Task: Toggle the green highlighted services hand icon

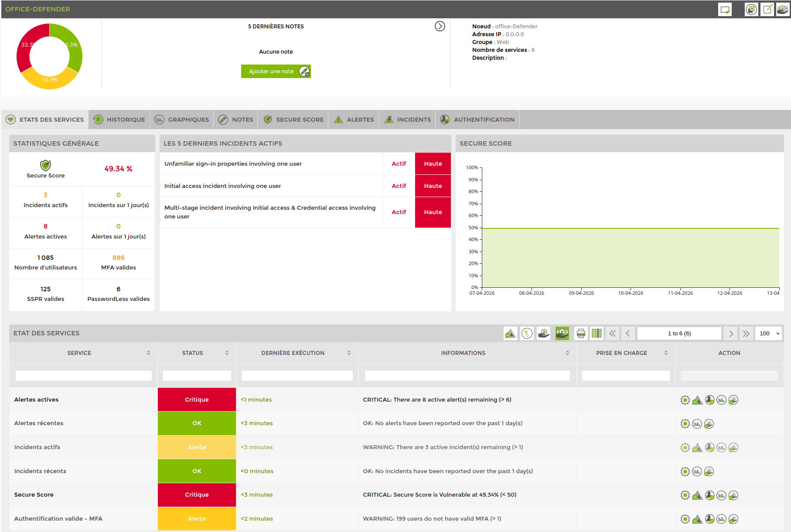Action: coord(562,334)
